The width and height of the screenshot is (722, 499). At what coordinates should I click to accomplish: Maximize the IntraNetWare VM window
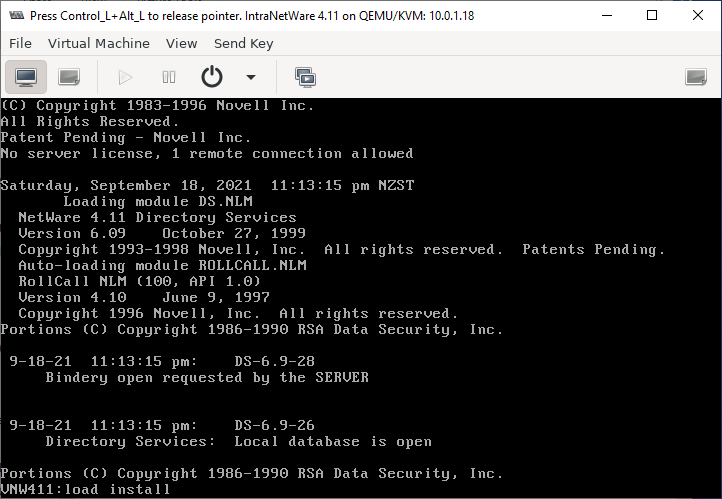tap(652, 16)
